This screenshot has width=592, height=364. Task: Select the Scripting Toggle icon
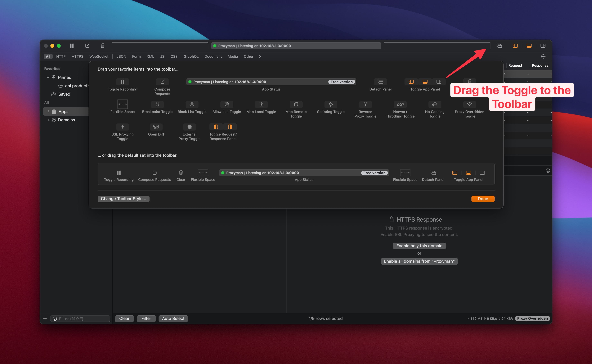(331, 104)
